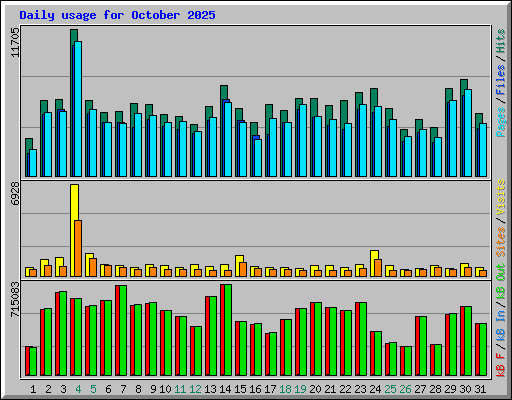Click the 'Files' legend label

[x=500, y=80]
